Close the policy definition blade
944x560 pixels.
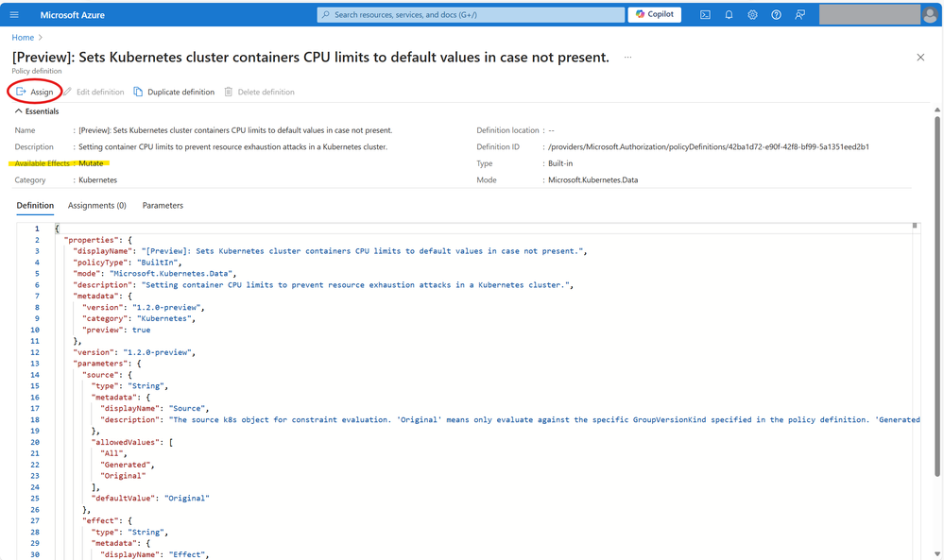[x=920, y=58]
